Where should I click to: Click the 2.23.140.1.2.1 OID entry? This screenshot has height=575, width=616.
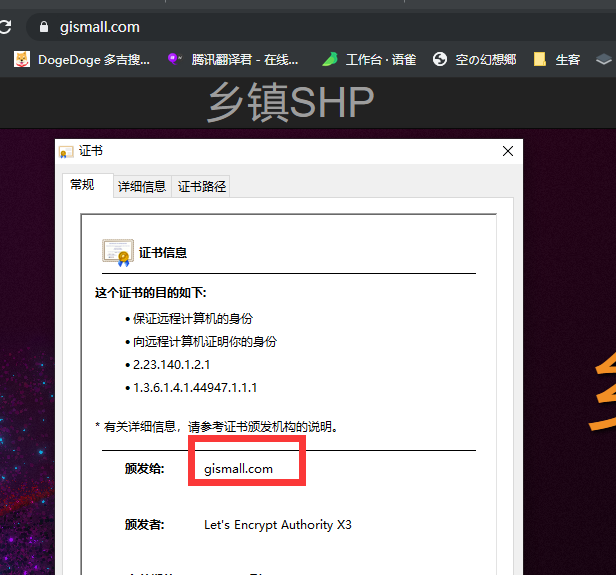[x=172, y=365]
